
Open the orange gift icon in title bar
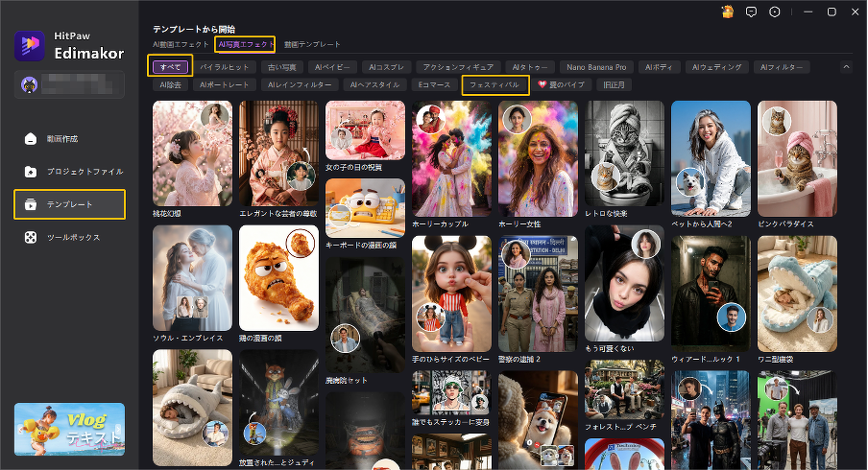pyautogui.click(x=728, y=12)
